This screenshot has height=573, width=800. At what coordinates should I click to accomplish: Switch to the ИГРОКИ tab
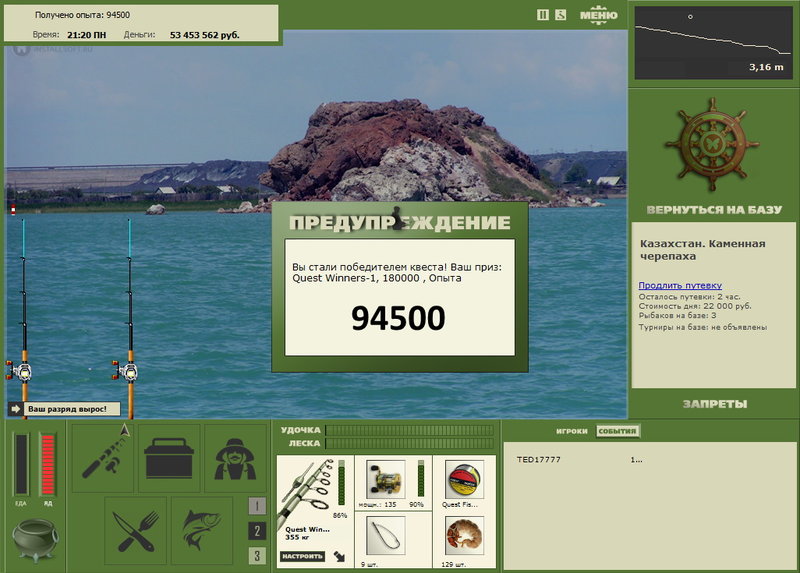click(571, 431)
